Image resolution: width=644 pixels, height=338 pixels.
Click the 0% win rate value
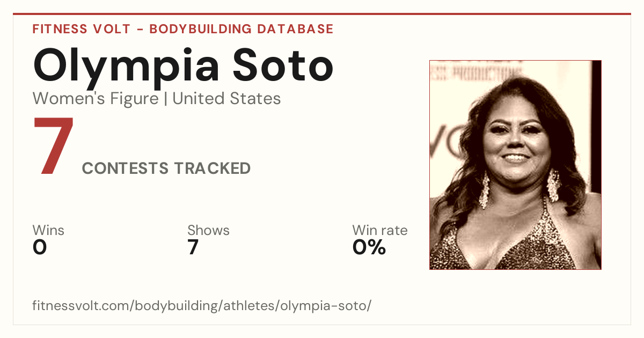pos(369,247)
